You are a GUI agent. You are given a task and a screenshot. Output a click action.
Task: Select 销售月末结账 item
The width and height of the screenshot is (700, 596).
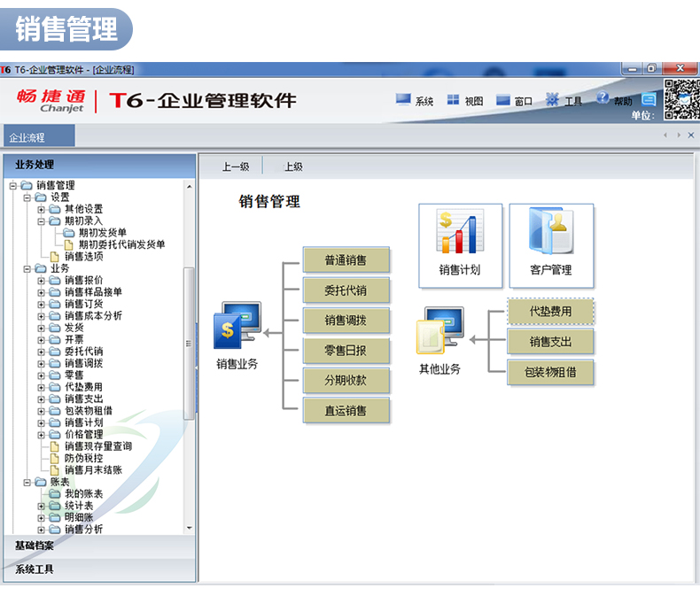[93, 469]
